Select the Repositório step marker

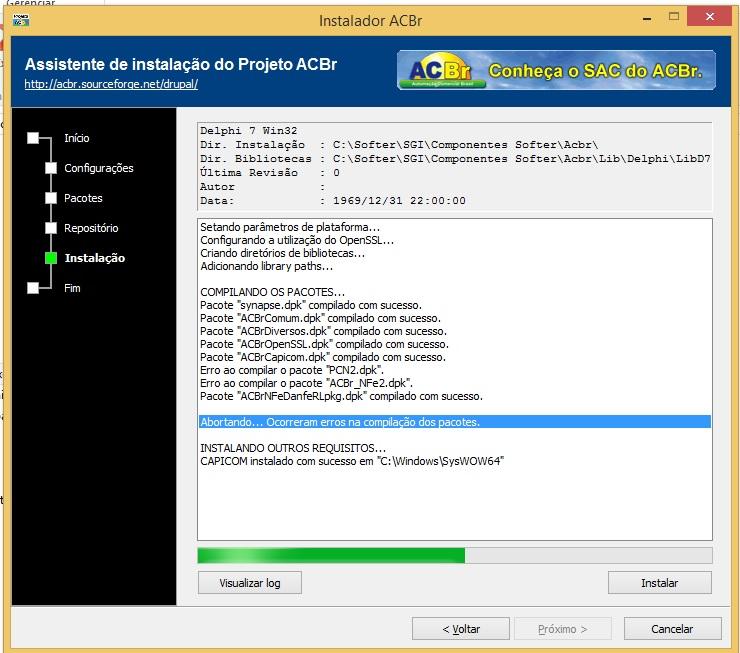pos(51,228)
